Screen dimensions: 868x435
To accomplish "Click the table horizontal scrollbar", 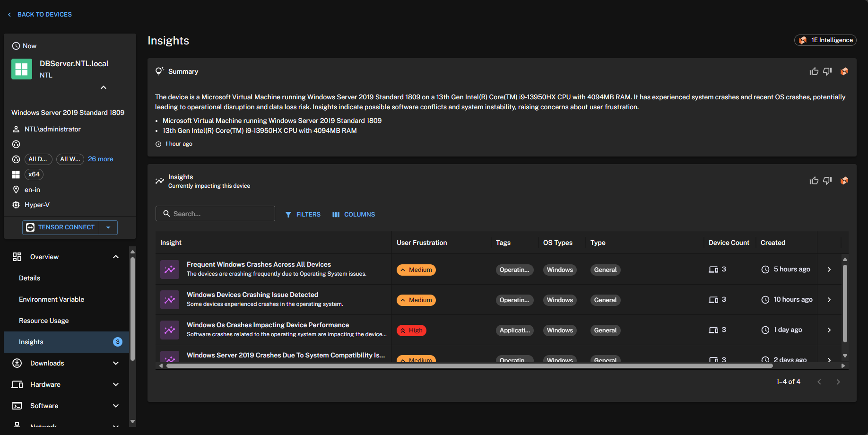I will (469, 365).
